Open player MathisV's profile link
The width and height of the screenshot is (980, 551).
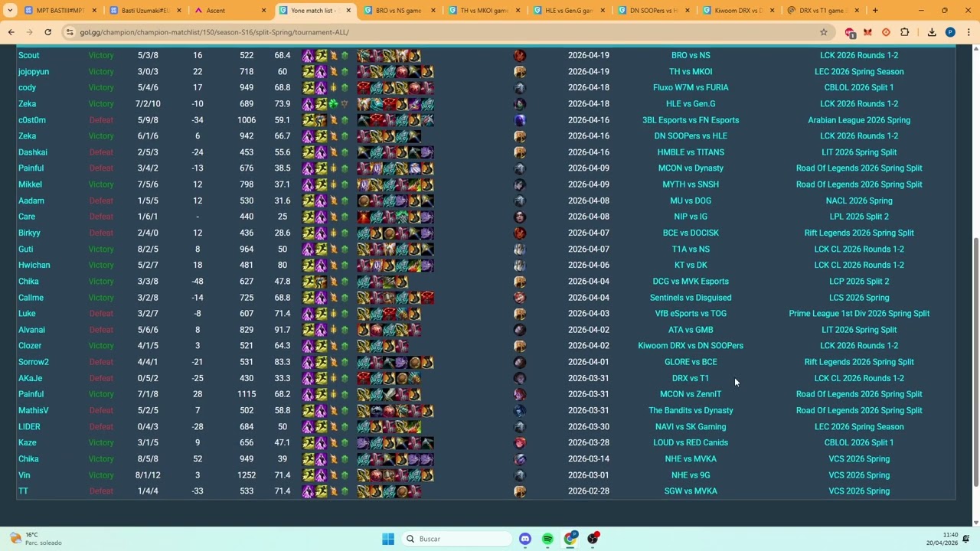pyautogui.click(x=34, y=410)
